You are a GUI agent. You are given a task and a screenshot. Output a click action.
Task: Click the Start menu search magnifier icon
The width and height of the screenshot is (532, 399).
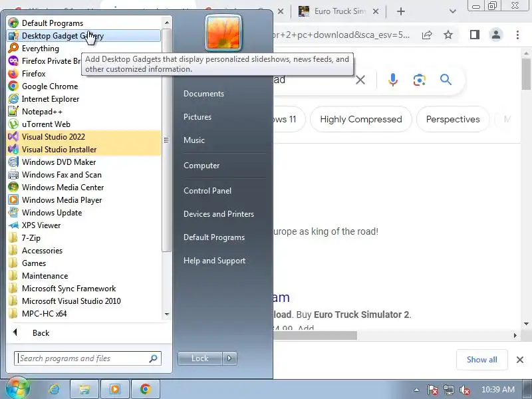point(154,358)
